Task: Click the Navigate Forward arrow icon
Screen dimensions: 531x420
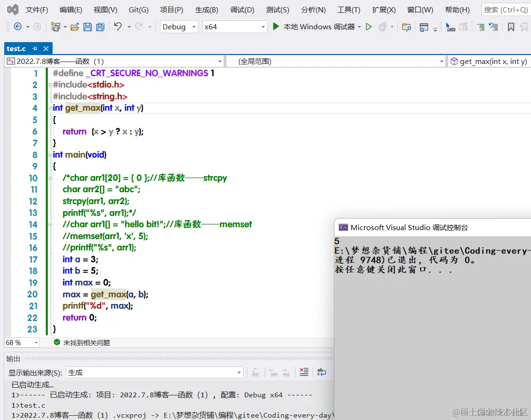Action: coord(37,27)
